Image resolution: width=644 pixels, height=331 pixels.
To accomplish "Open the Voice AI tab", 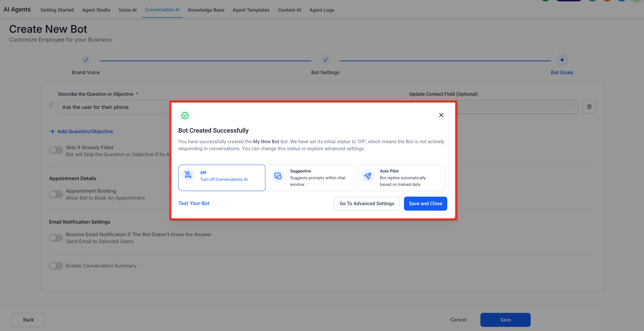I will click(x=127, y=10).
